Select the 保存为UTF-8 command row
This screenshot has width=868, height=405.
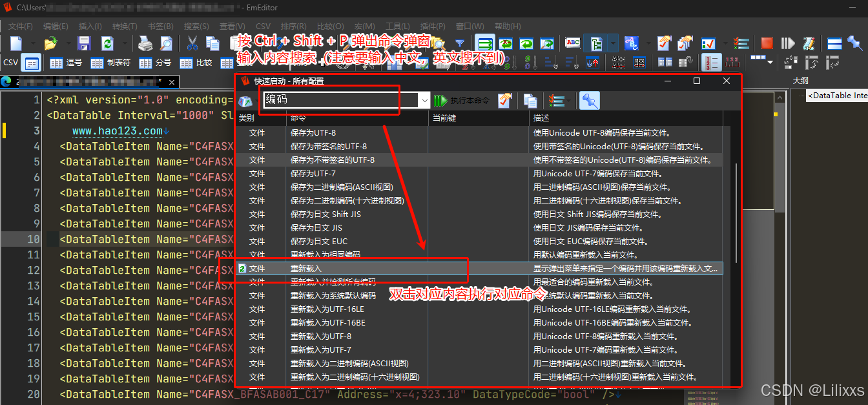click(479, 132)
